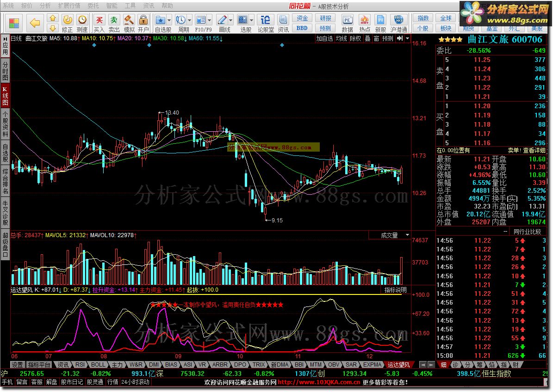
Task: Open the 报价 menu
Action: click(x=26, y=6)
